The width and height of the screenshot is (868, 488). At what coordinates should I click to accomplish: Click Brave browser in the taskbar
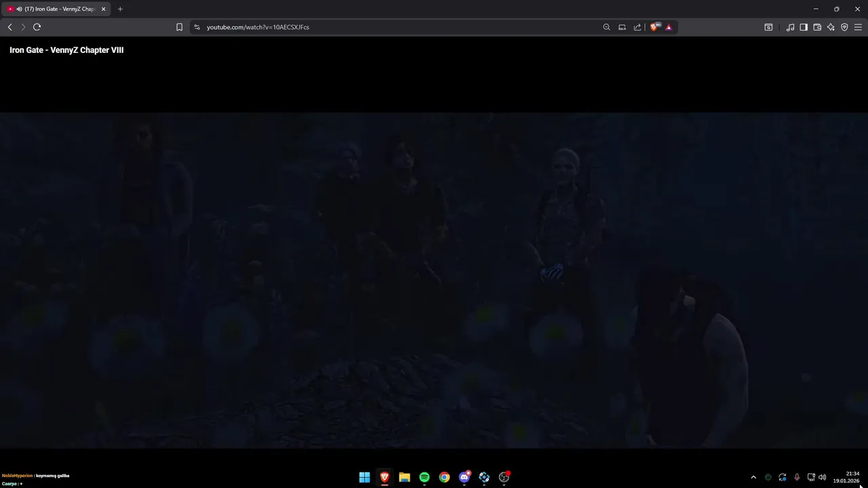tap(384, 477)
